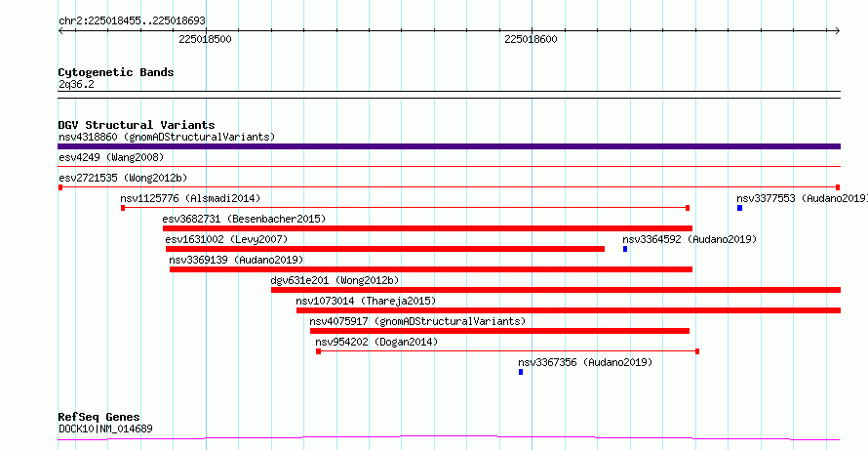
Task: Open esv1631002 (Levy2007) variant label
Action: coord(226,239)
